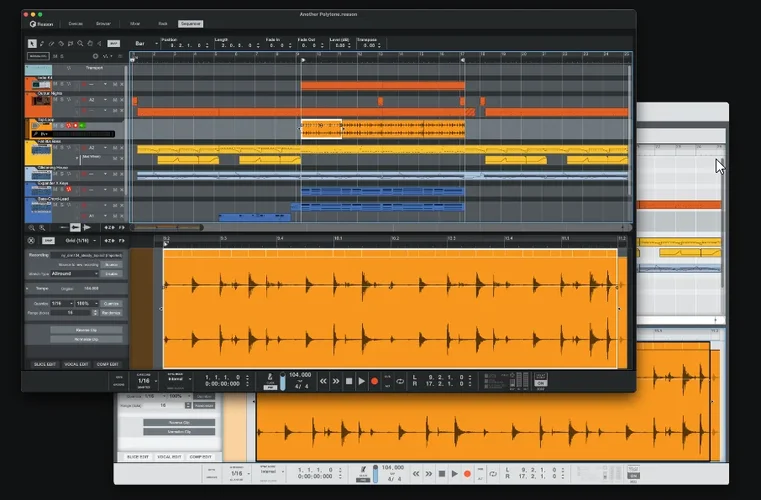Select the arrow Selection tool

tap(31, 43)
